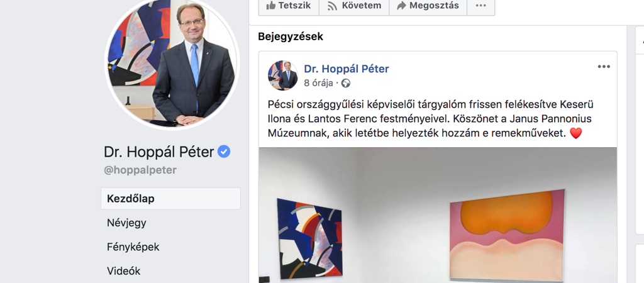Image resolution: width=644 pixels, height=283 pixels.
Task: Open the pink and orange painting photo
Action: tap(507, 235)
